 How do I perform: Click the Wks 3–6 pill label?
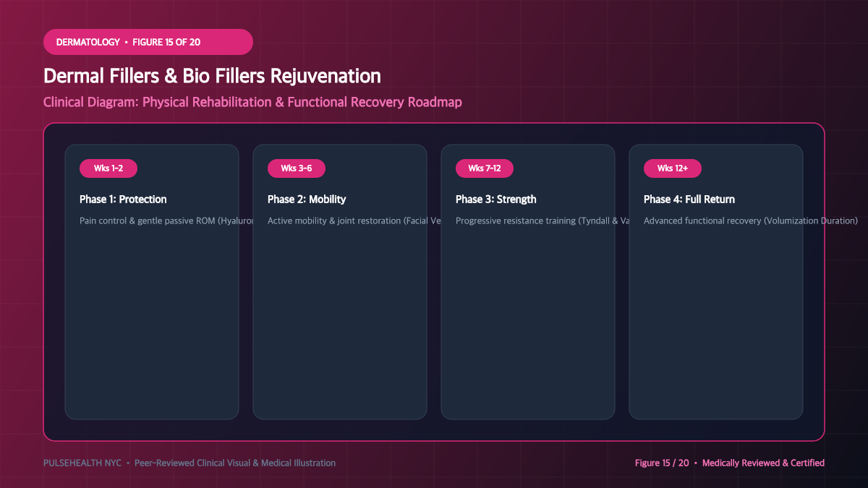(x=297, y=168)
